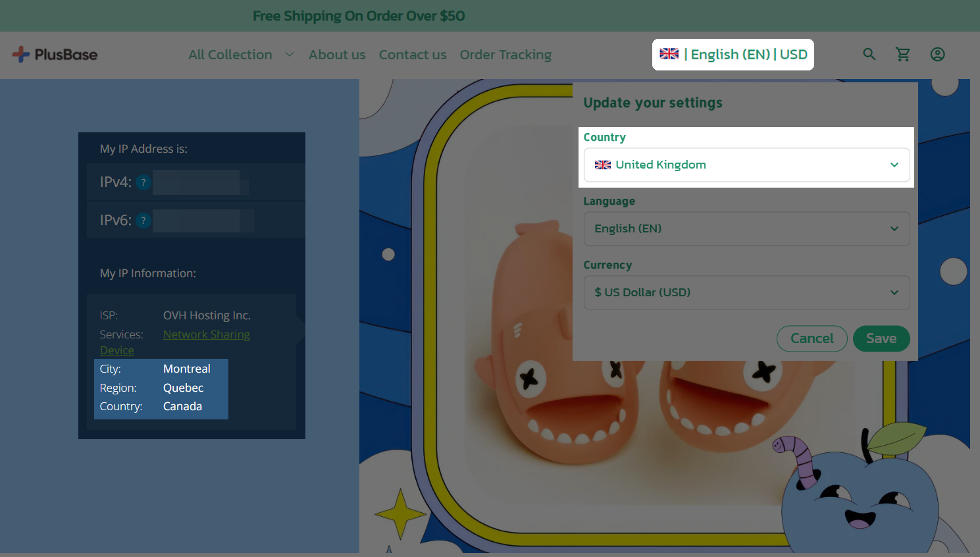Screen dimensions: 980x557
Task: Open the All Collection menu
Action: [230, 55]
